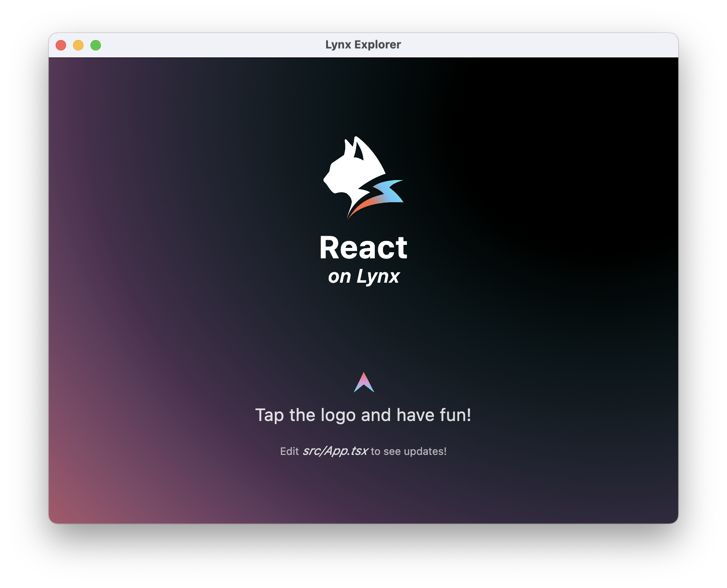Click the 'src/App.tsx' file path
This screenshot has height=588, width=727.
[335, 451]
